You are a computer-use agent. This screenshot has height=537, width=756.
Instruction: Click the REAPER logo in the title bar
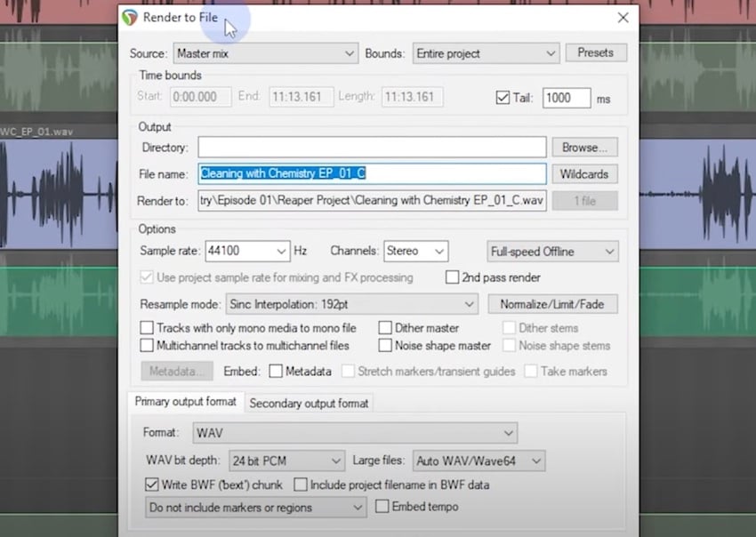click(130, 18)
